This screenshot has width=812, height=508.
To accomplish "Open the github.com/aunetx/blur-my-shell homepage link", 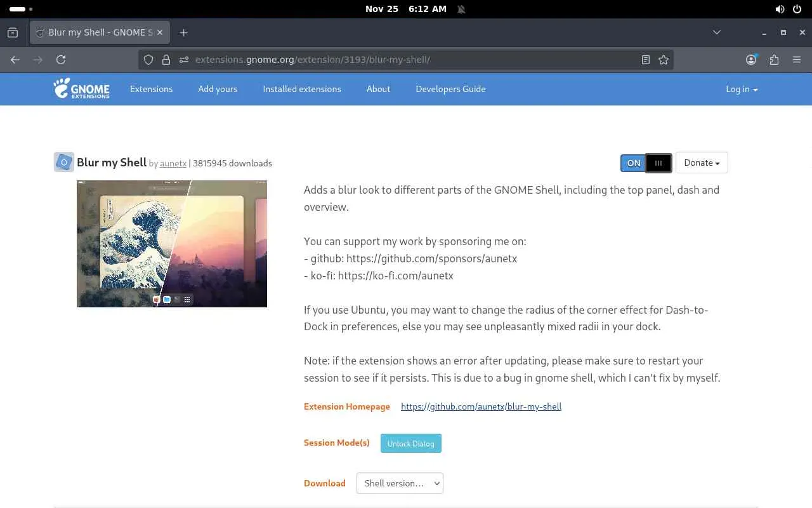I will (x=481, y=406).
